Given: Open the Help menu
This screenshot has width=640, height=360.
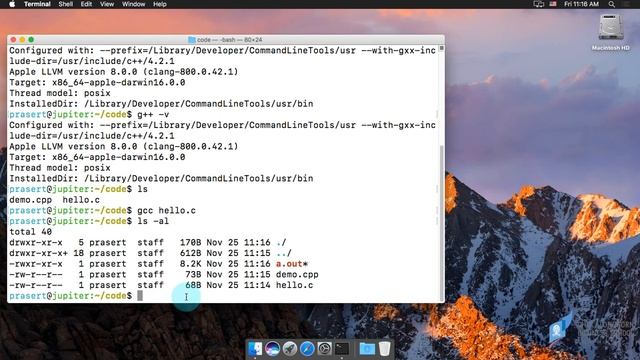Looking at the screenshot, I should [x=160, y=4].
